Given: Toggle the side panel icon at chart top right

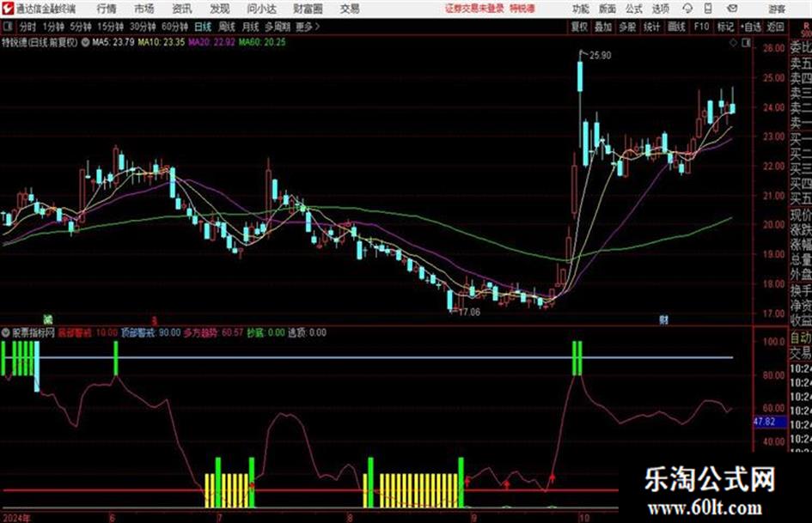Looking at the screenshot, I should [x=746, y=43].
